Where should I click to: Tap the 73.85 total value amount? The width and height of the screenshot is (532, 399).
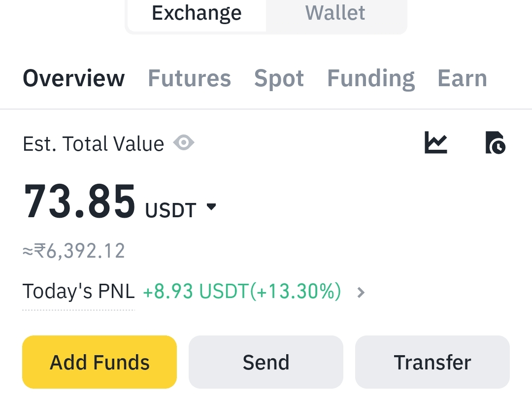point(80,201)
